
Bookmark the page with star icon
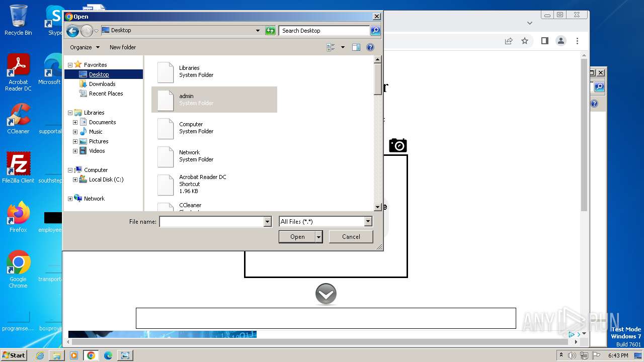[x=525, y=41]
